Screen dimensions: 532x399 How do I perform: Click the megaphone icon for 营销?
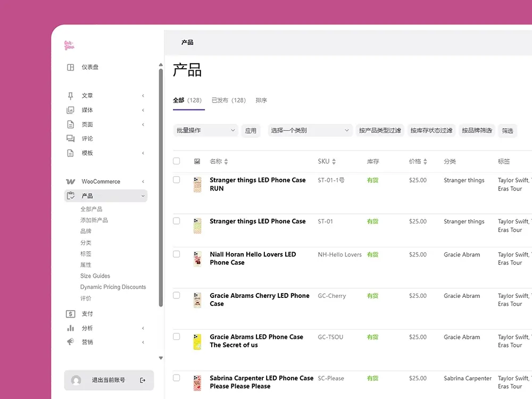coord(70,342)
